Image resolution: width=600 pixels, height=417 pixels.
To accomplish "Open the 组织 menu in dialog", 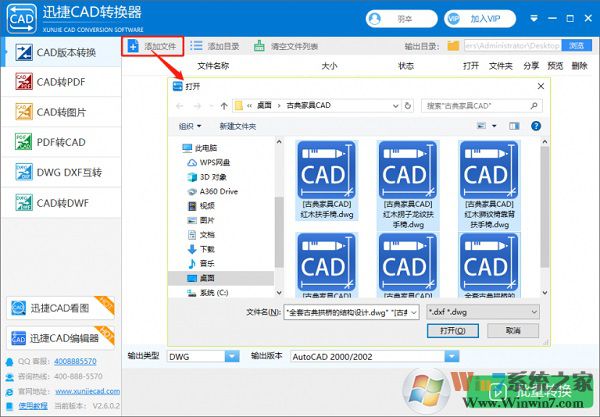I will click(x=190, y=126).
